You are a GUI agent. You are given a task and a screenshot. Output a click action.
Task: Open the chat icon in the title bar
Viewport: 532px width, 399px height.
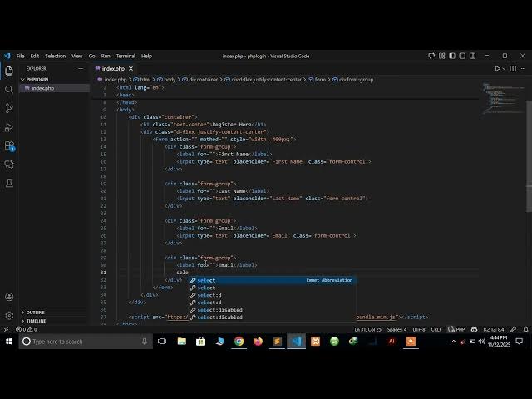point(431,56)
